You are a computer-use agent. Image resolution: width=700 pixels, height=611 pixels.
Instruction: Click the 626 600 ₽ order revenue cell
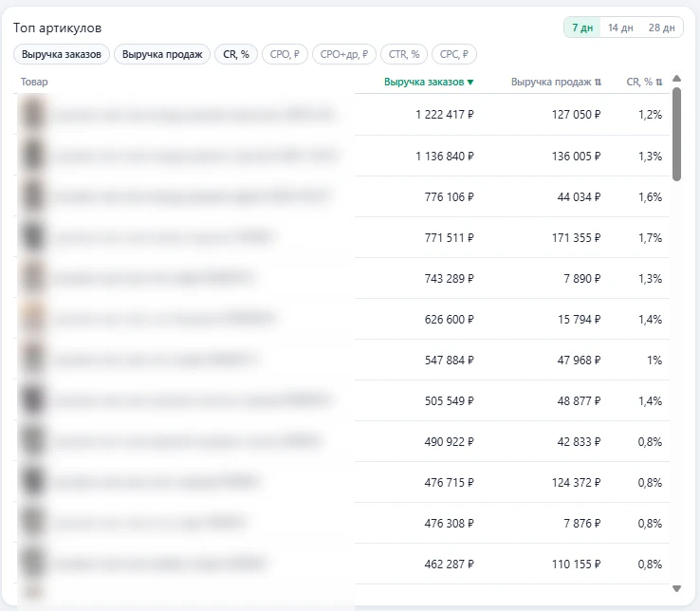tap(449, 320)
